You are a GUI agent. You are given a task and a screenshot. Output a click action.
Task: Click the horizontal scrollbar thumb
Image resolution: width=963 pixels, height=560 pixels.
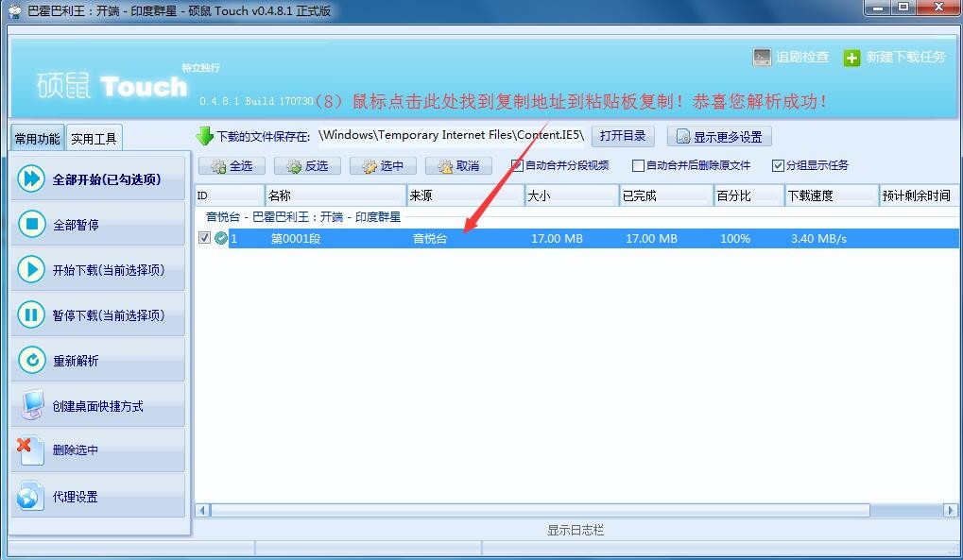[x=541, y=510]
